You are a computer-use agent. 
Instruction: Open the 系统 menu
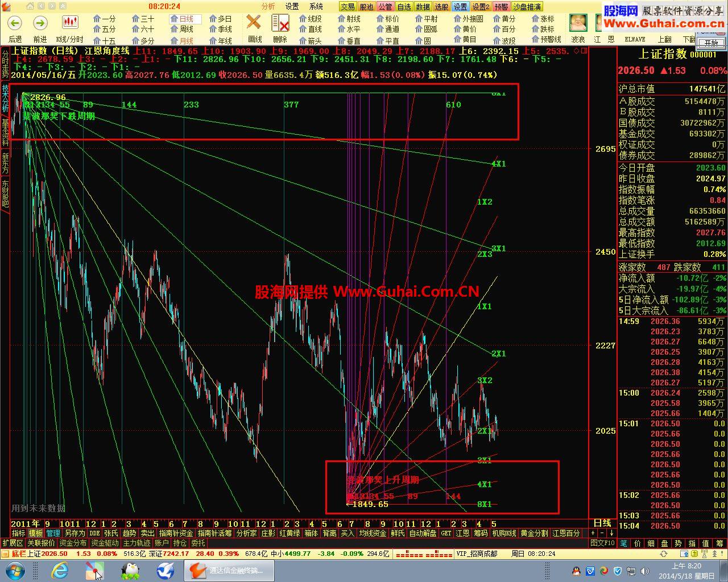(x=316, y=6)
